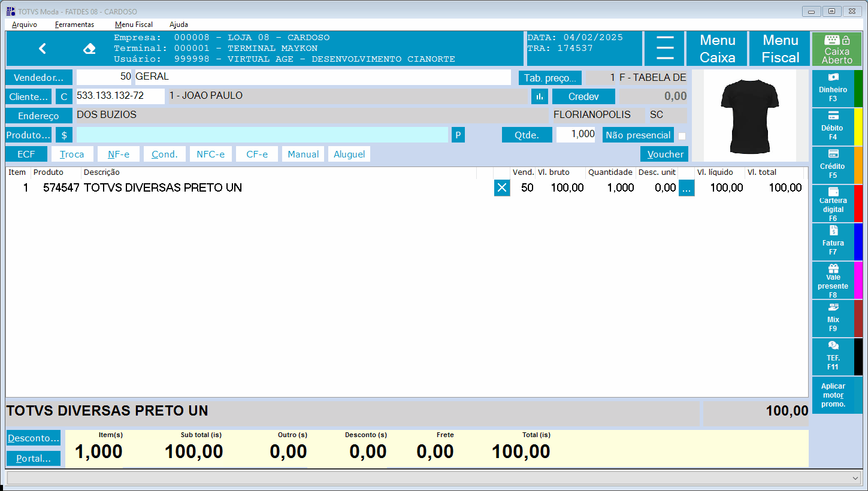
Task: Click the Endereço button
Action: (x=39, y=116)
